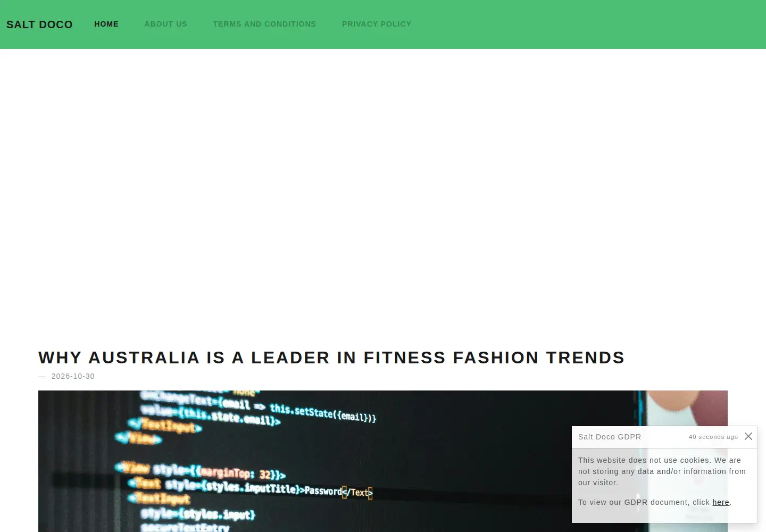Image resolution: width=766 pixels, height=532 pixels.
Task: Open the About Us page
Action: (165, 24)
